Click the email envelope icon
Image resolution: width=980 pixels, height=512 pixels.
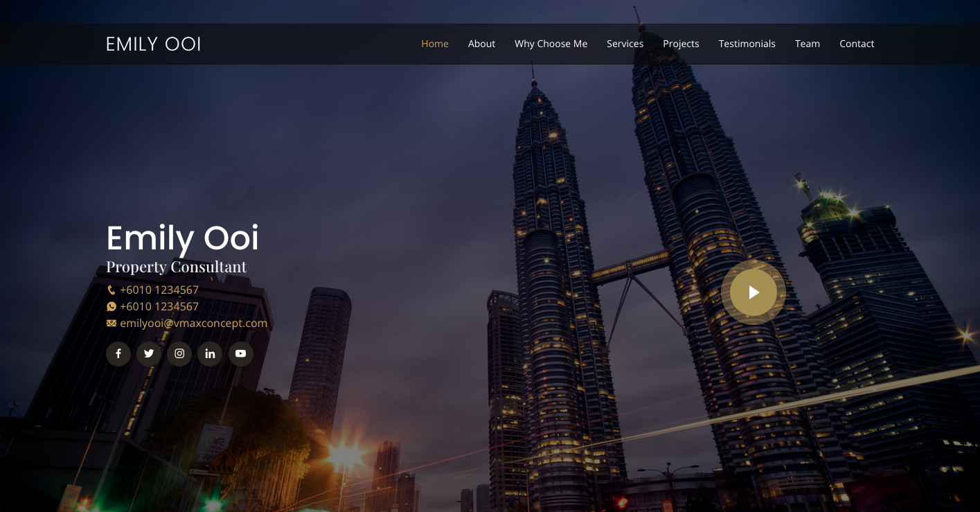tap(112, 323)
